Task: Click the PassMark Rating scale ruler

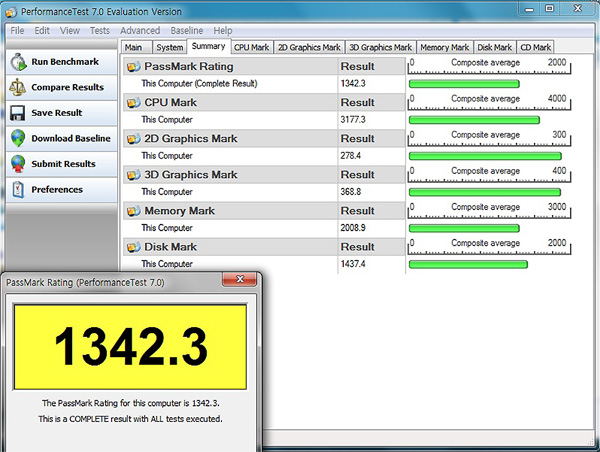Action: tap(489, 66)
